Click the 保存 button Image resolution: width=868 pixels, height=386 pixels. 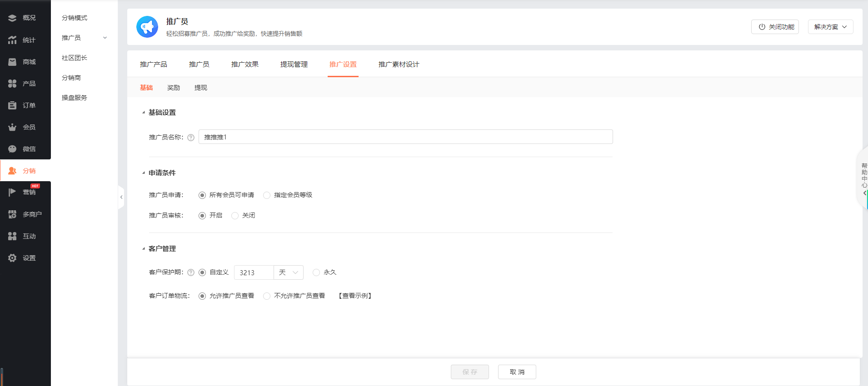pos(470,372)
